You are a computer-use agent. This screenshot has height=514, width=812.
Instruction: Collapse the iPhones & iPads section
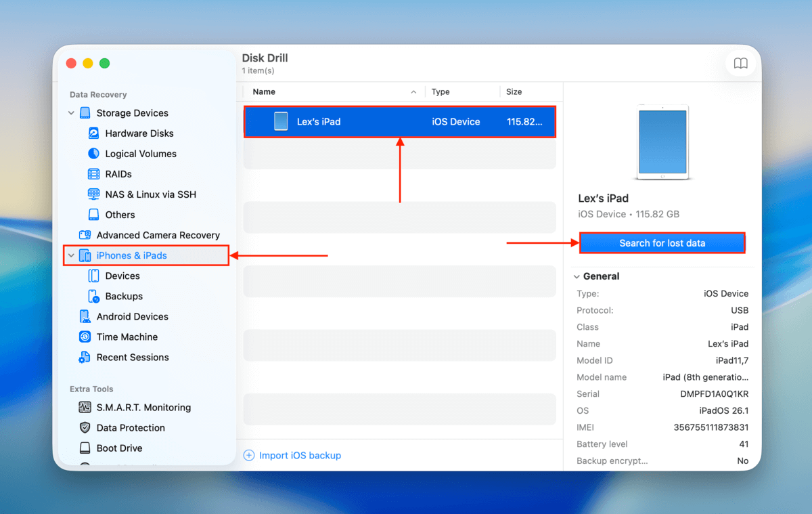[x=71, y=255]
